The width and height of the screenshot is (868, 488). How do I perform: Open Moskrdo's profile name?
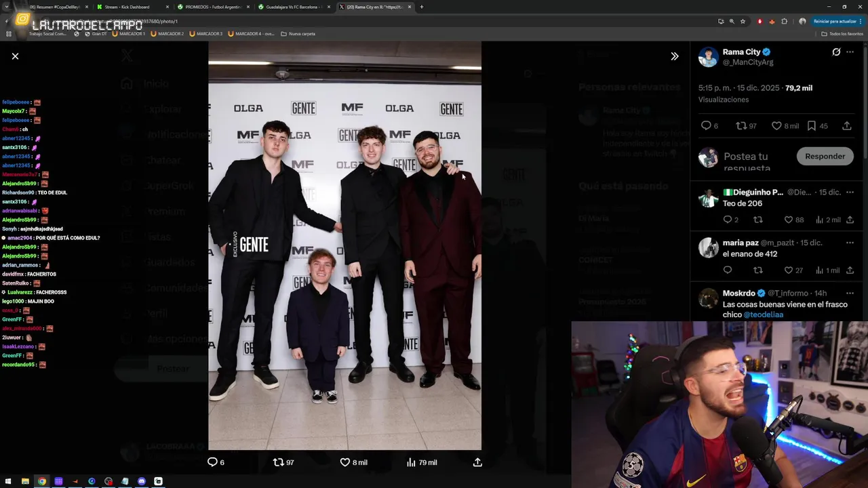point(739,293)
